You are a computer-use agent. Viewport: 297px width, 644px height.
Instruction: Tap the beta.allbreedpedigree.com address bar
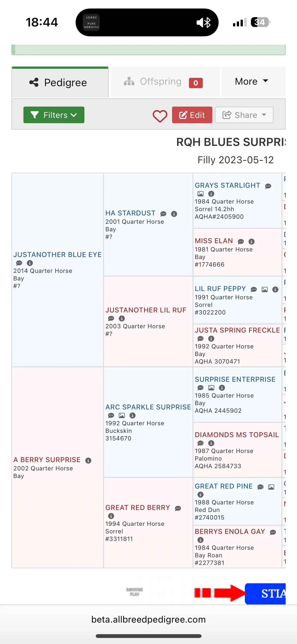click(x=148, y=620)
